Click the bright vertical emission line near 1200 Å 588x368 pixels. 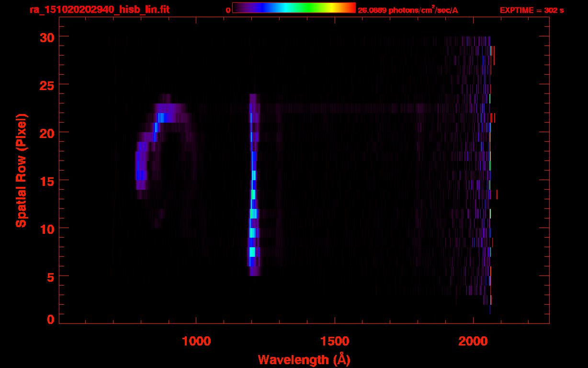click(x=253, y=184)
